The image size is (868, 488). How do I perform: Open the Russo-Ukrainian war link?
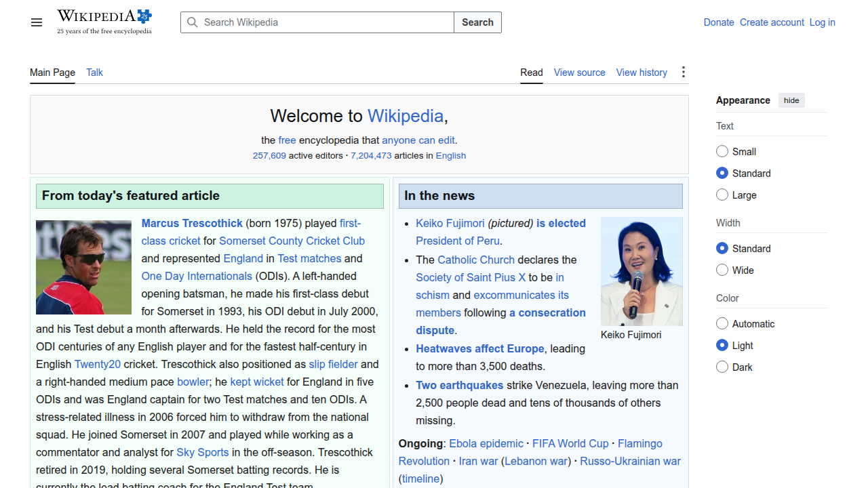click(630, 461)
